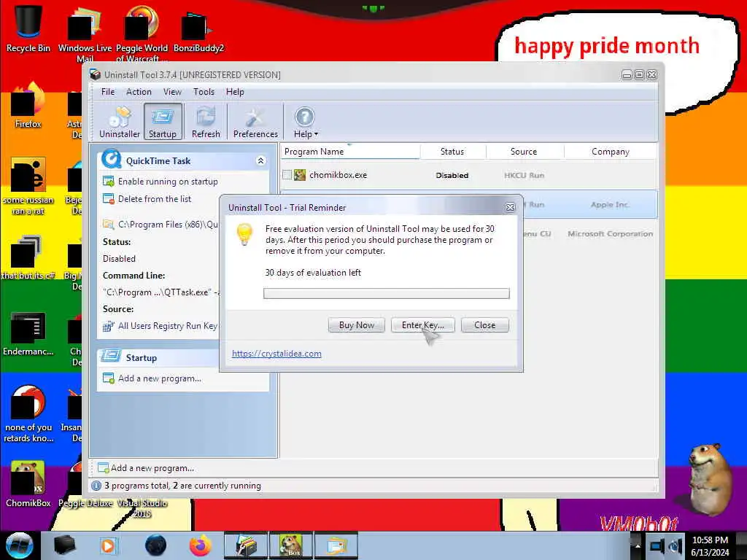Toggle the chomikbox.exe startup checkbox

[x=287, y=175]
